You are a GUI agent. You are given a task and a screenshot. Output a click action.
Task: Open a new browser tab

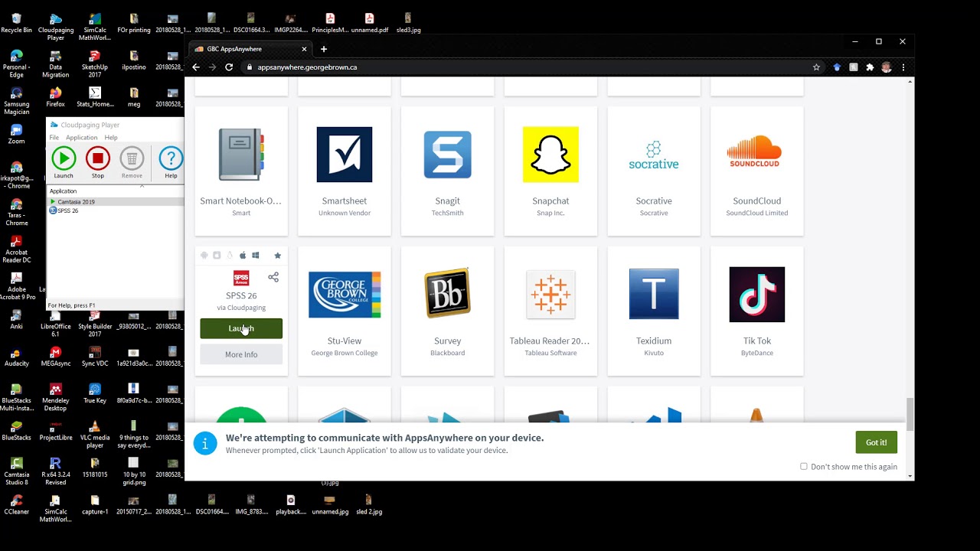coord(324,49)
